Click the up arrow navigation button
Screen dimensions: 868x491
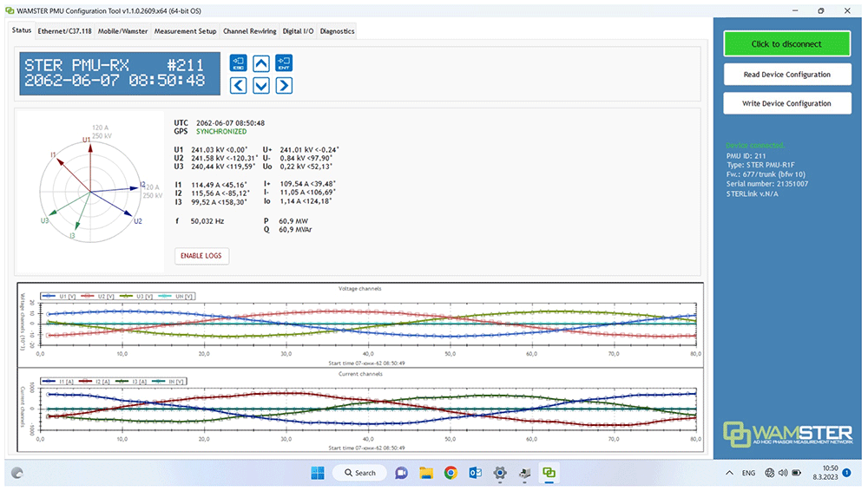[x=261, y=63]
